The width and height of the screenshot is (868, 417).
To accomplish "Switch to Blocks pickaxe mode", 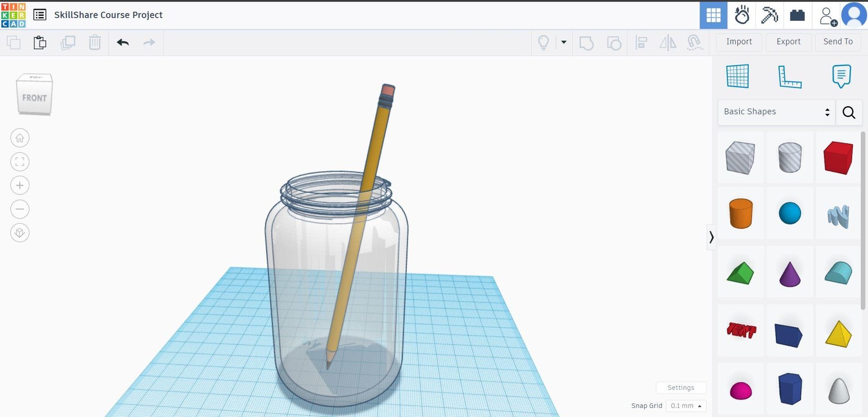I will pos(770,15).
